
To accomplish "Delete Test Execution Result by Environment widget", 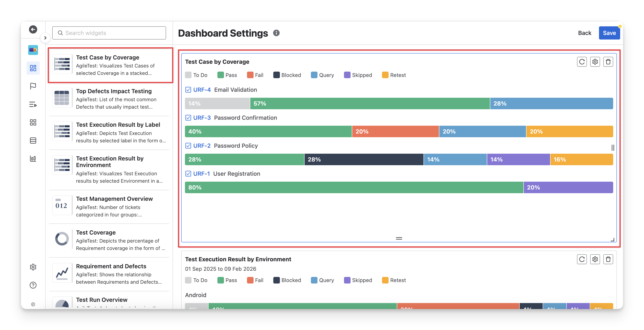I will coord(608,259).
